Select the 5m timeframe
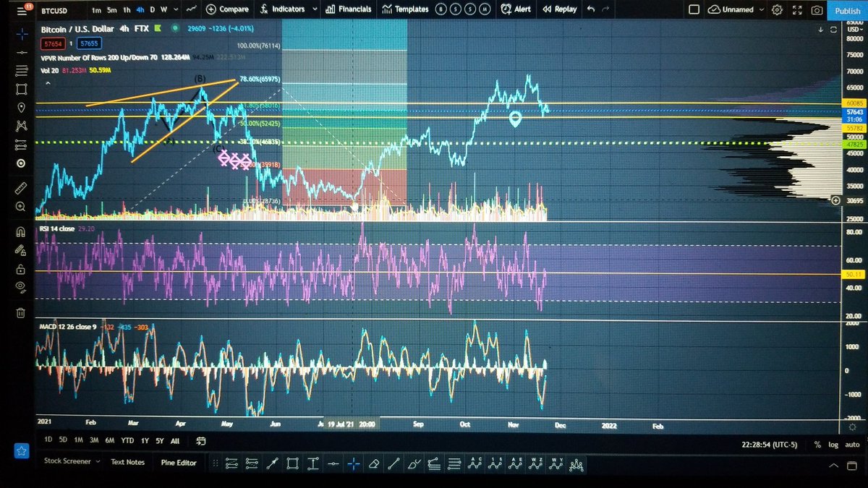Screen dimensions: 868x488 click(111, 9)
